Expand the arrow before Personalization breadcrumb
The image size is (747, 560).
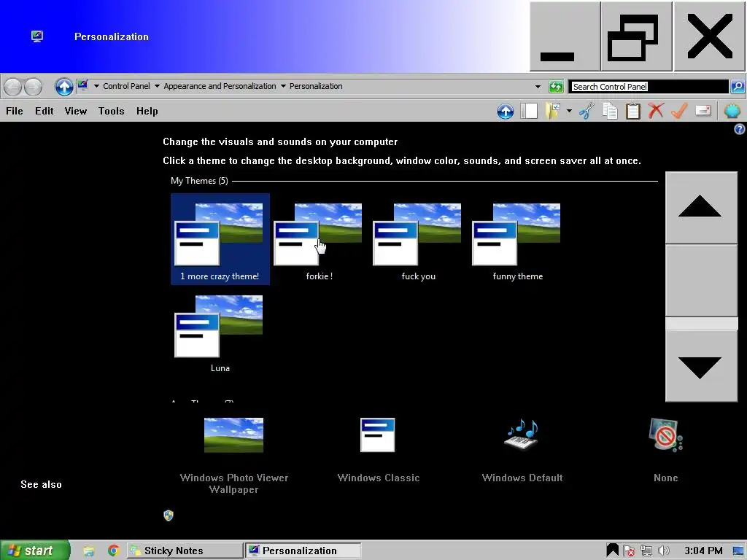tap(283, 86)
